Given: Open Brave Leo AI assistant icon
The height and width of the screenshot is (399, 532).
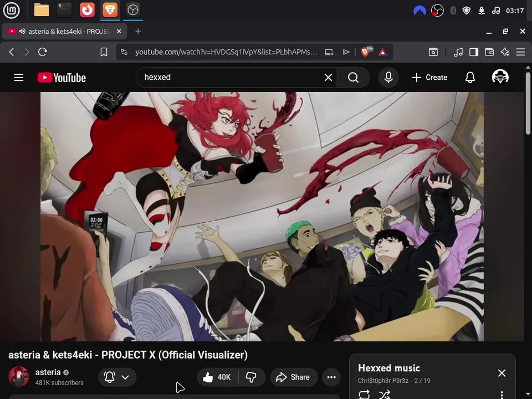Looking at the screenshot, I should (x=505, y=52).
